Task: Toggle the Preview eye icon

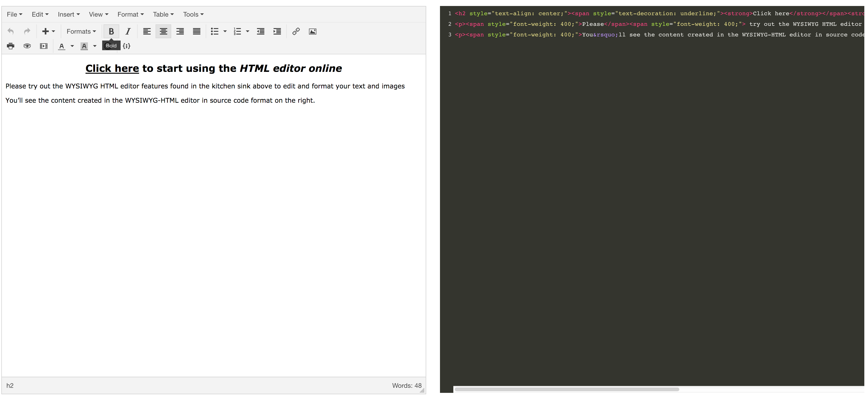Action: 27,46
